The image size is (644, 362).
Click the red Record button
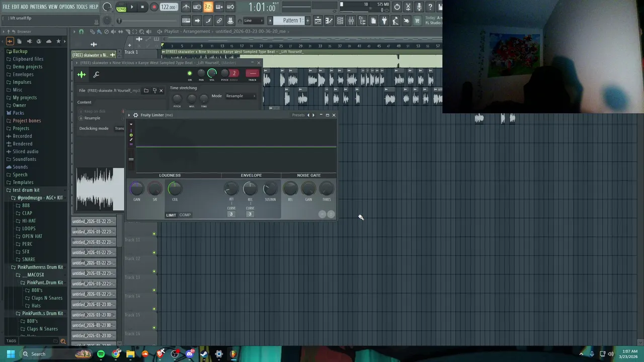click(x=154, y=7)
